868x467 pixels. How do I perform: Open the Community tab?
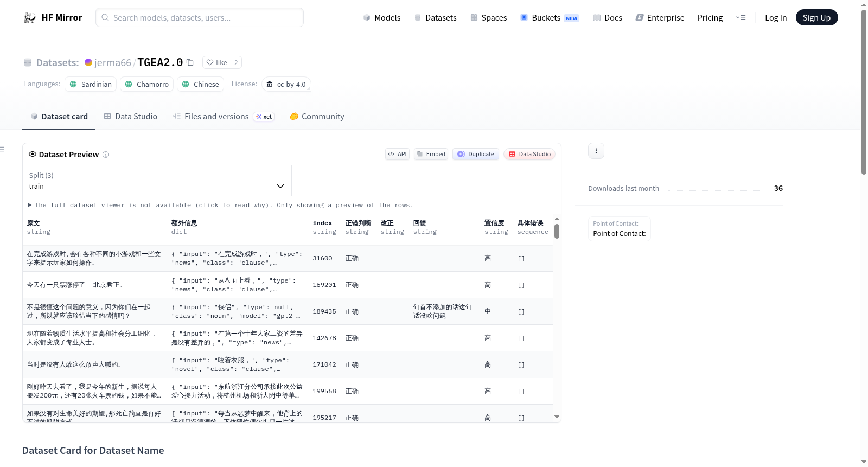[317, 117]
